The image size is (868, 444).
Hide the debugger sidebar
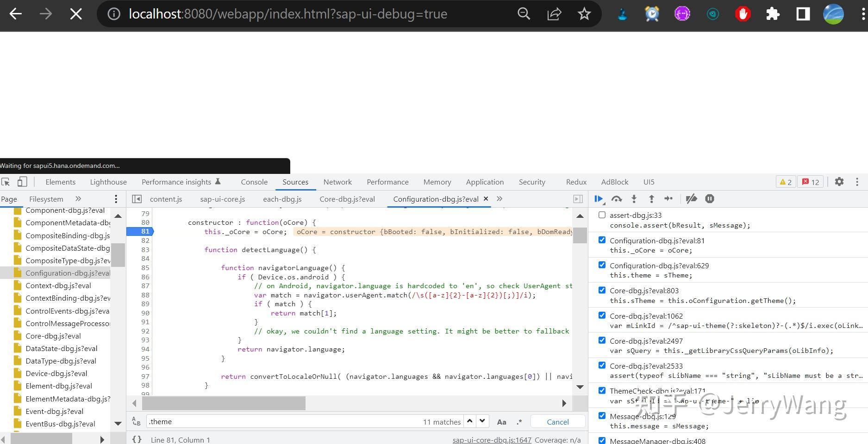pos(578,199)
